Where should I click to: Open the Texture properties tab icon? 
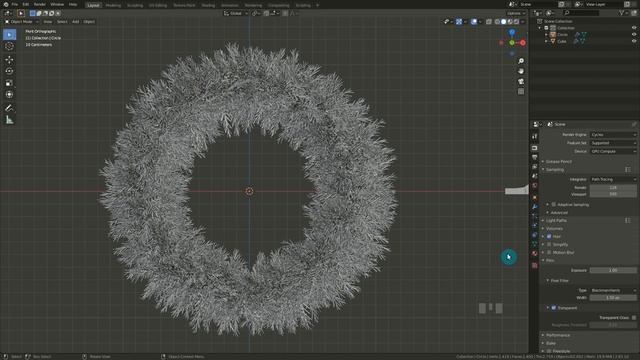[x=535, y=265]
